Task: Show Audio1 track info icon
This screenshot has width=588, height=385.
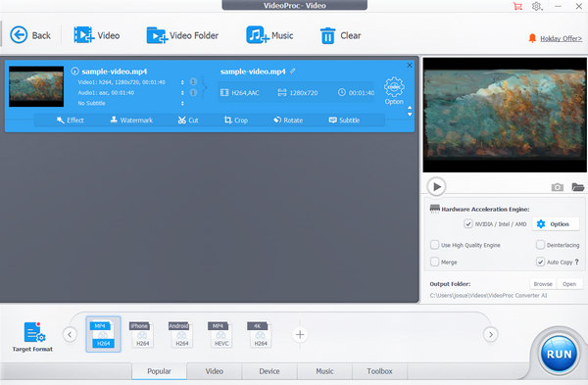Action: pos(193,92)
